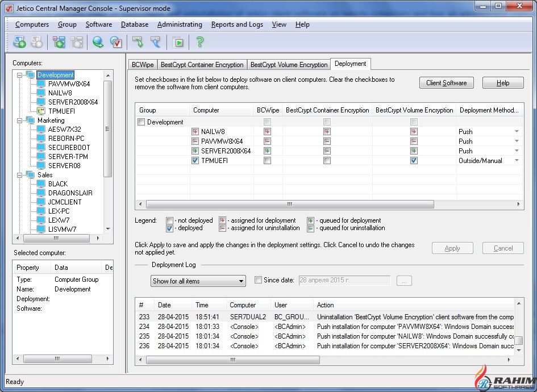The width and height of the screenshot is (537, 392).
Task: Click the blue up-arrow toolbar icon
Action: point(155,42)
